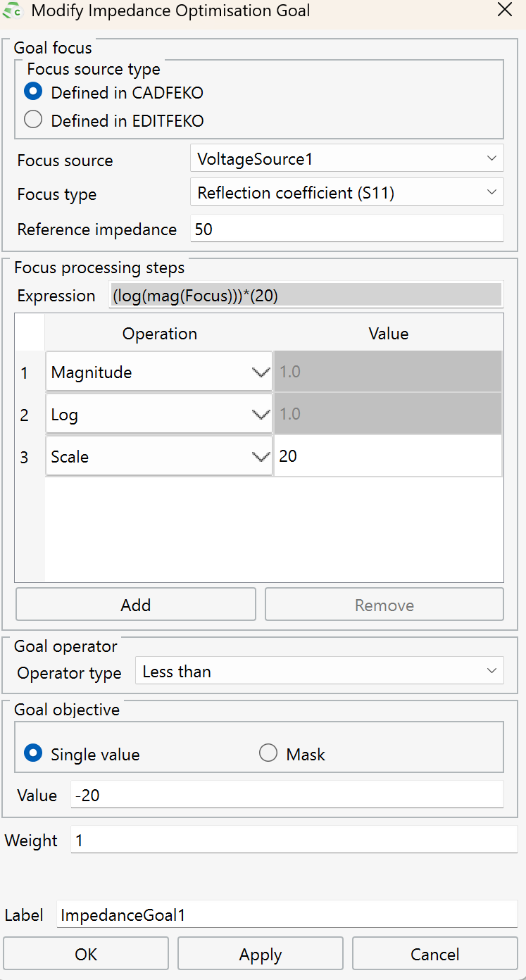Close the Modify Impedance Optimisation Goal dialog
Image resolution: width=526 pixels, height=980 pixels.
point(504,10)
